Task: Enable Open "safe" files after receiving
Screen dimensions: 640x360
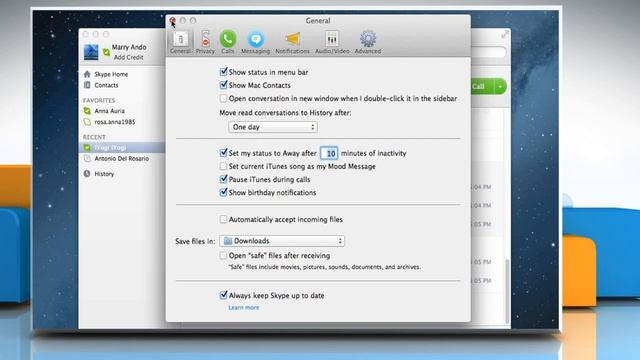Action: point(223,256)
